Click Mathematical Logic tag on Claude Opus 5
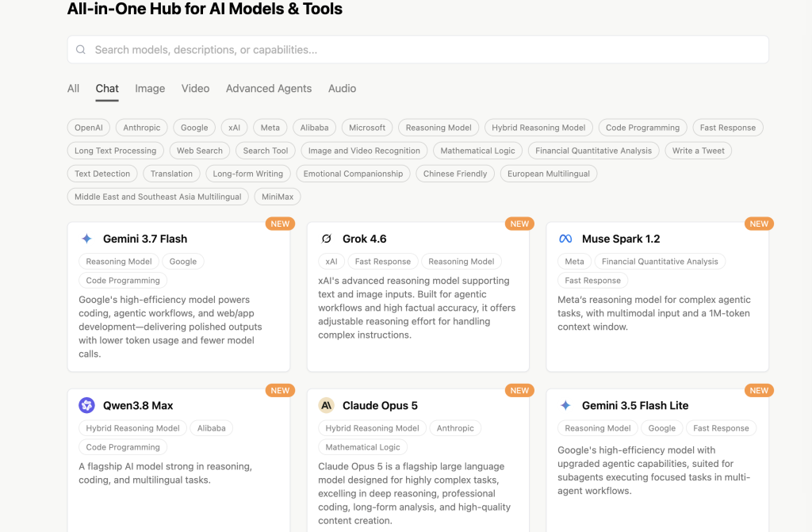812x532 pixels. click(x=362, y=447)
